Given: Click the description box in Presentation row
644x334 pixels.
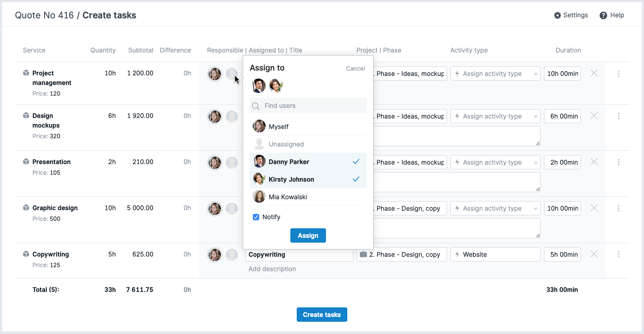Looking at the screenshot, I should pos(457,182).
